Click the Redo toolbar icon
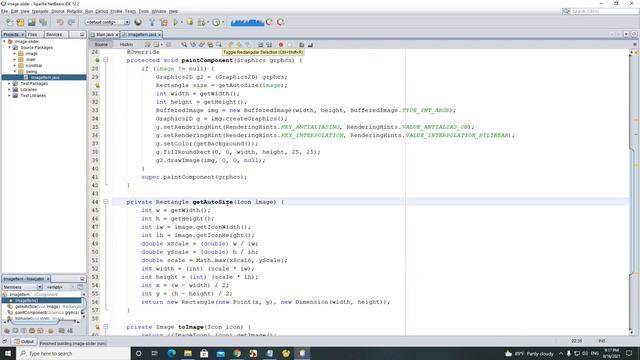This screenshot has height=360, width=640. click(71, 22)
